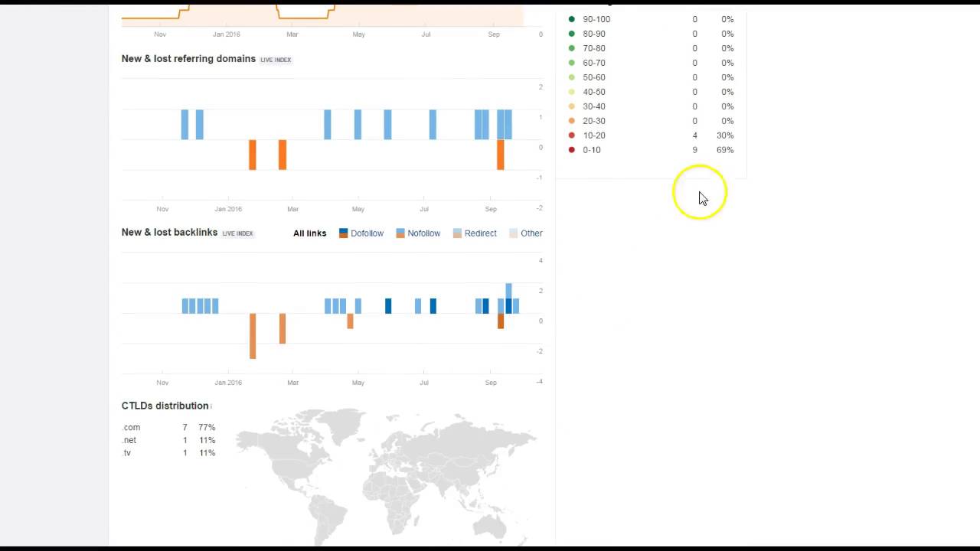
Task: Click the count 9 in 0-10 row
Action: pyautogui.click(x=695, y=150)
